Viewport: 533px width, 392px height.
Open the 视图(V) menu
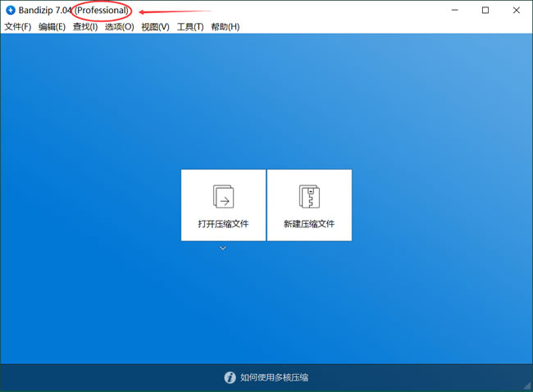(x=155, y=27)
